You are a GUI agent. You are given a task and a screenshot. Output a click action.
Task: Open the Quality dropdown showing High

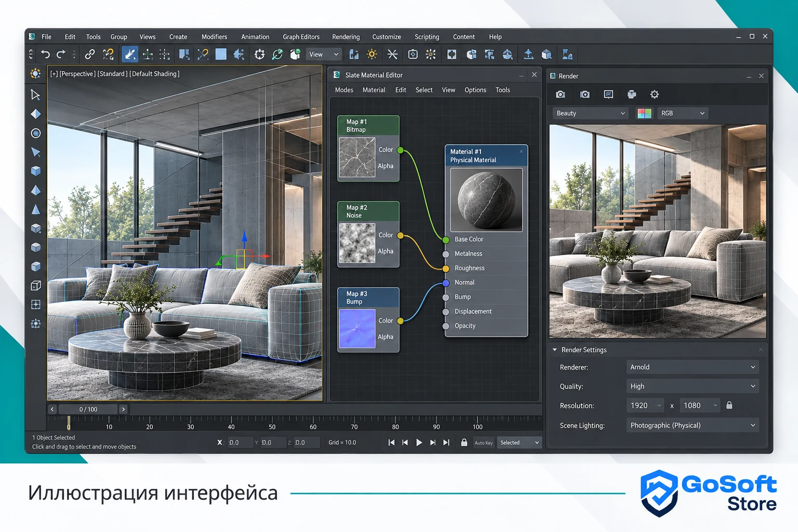click(693, 386)
